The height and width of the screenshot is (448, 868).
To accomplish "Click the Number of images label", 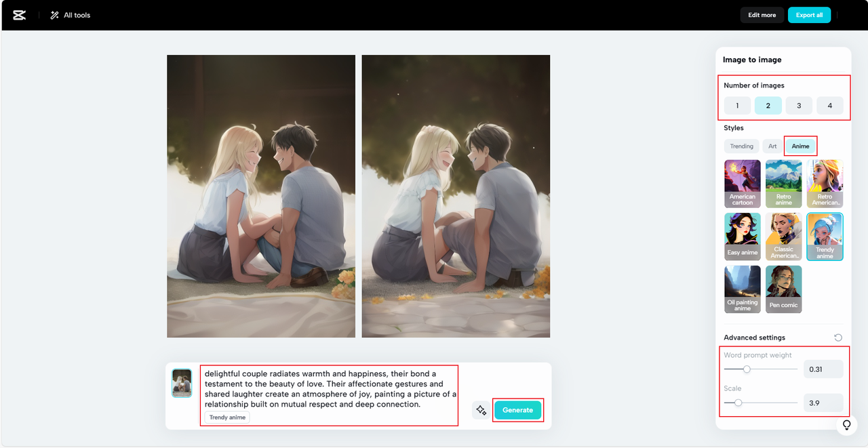I will click(754, 85).
